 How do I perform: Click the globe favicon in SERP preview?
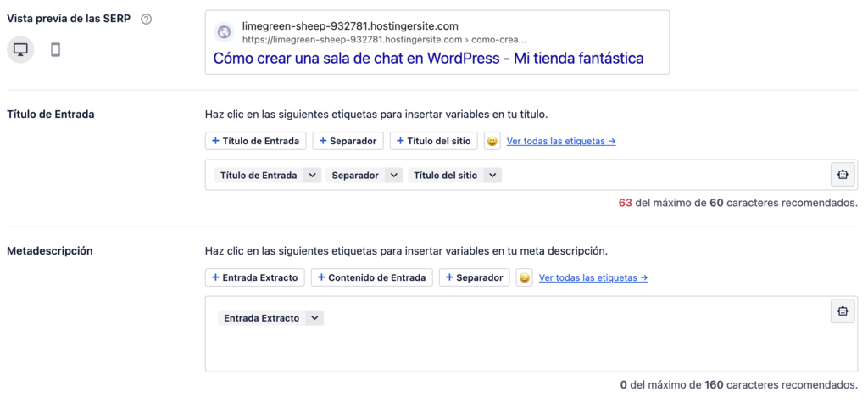click(x=224, y=32)
